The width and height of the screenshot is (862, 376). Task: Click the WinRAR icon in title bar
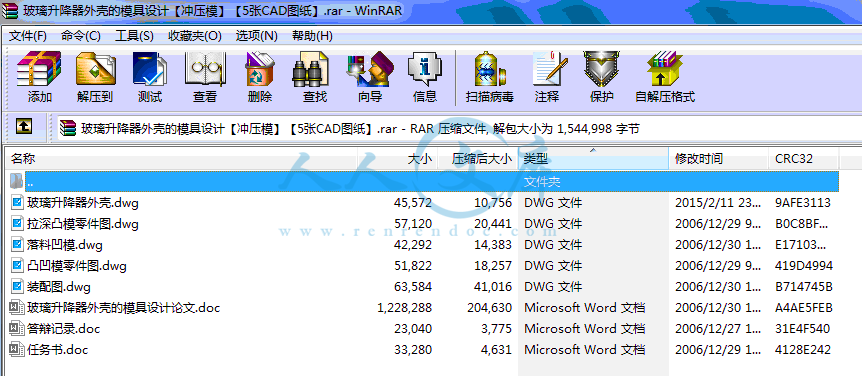click(x=10, y=10)
